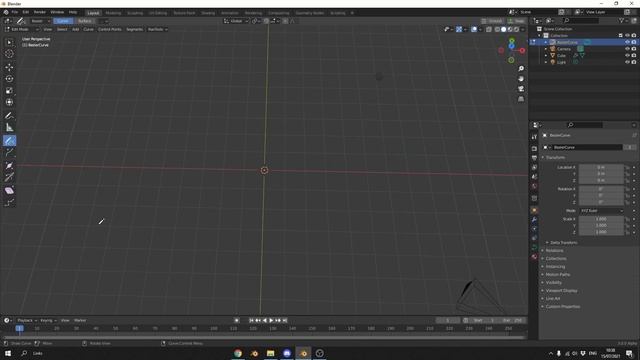Switch to the Sculpting workspace tab
Screen dimensions: 640x360
coord(135,13)
